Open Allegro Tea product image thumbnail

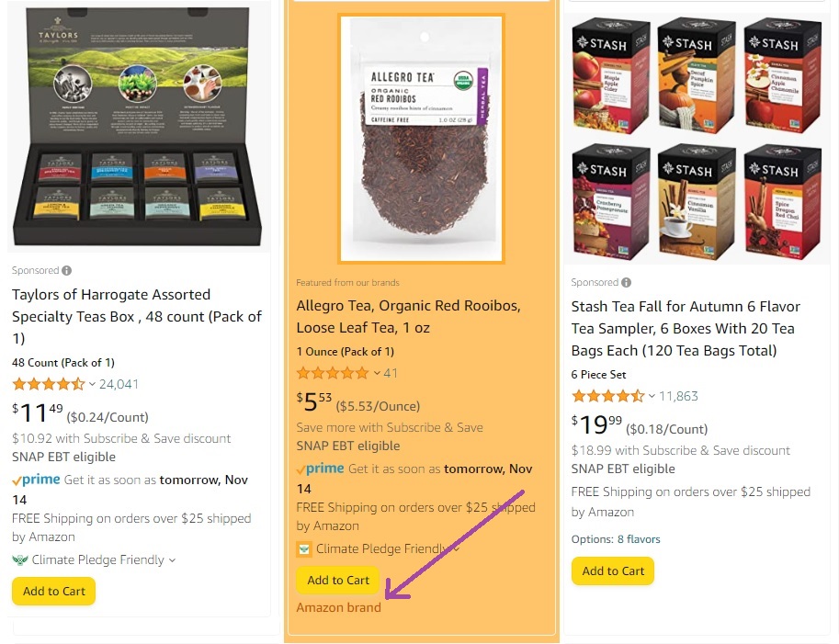[421, 139]
